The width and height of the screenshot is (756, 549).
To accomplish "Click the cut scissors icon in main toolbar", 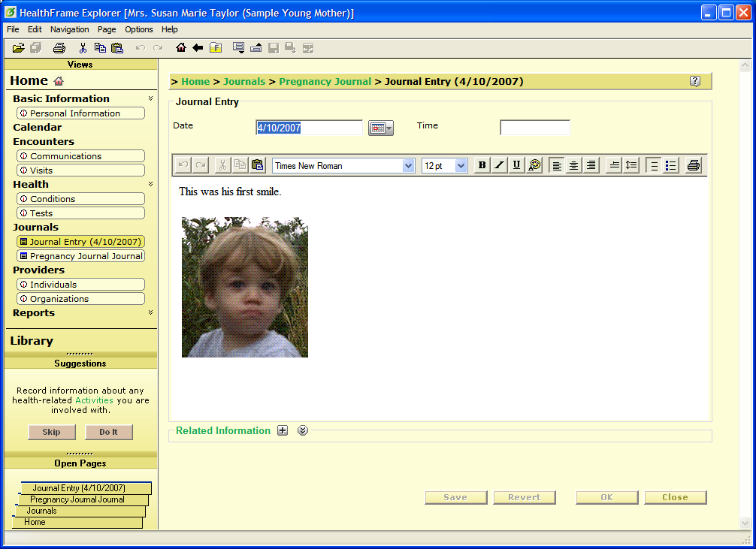I will pyautogui.click(x=83, y=48).
